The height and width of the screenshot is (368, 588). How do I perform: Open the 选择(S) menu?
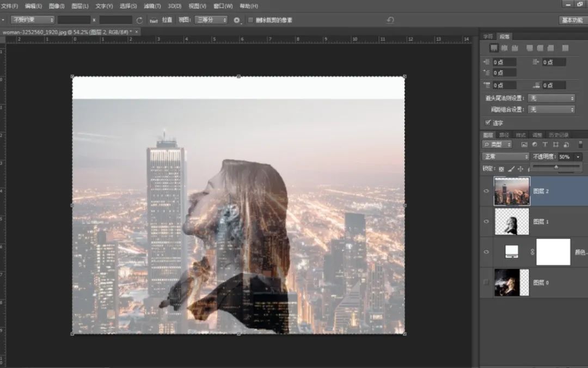(128, 6)
